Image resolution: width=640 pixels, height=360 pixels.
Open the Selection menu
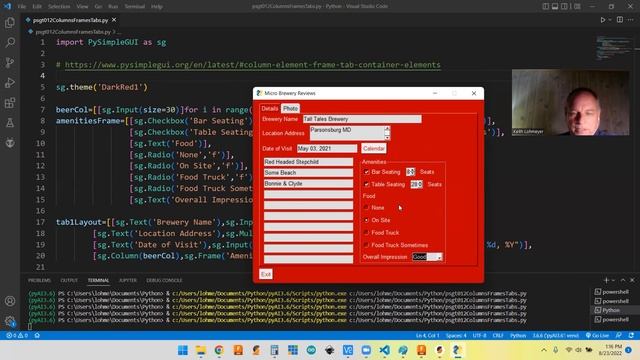(x=59, y=7)
